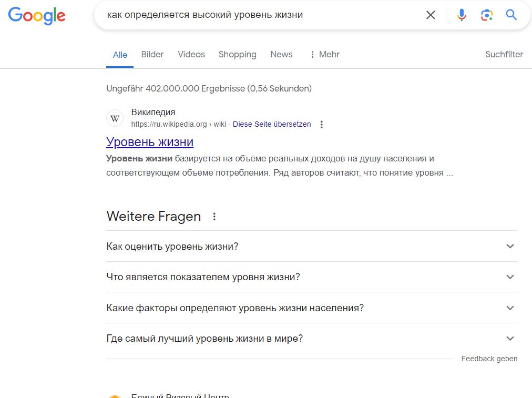Switch to the Videos tab
Image resolution: width=532 pixels, height=398 pixels.
[x=191, y=54]
